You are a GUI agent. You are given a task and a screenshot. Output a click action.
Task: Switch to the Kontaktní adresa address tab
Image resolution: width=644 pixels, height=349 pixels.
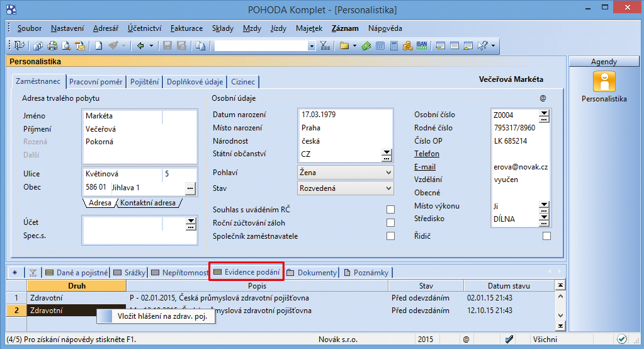(148, 203)
